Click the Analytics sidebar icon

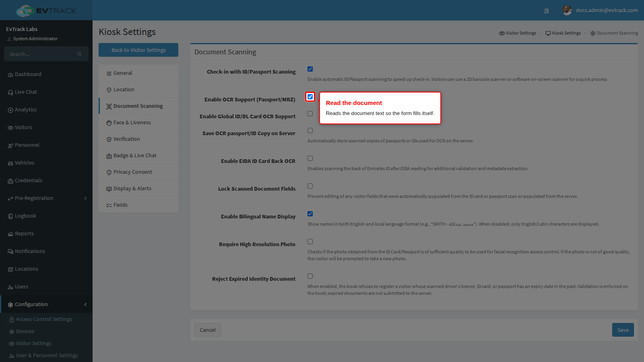tap(10, 110)
